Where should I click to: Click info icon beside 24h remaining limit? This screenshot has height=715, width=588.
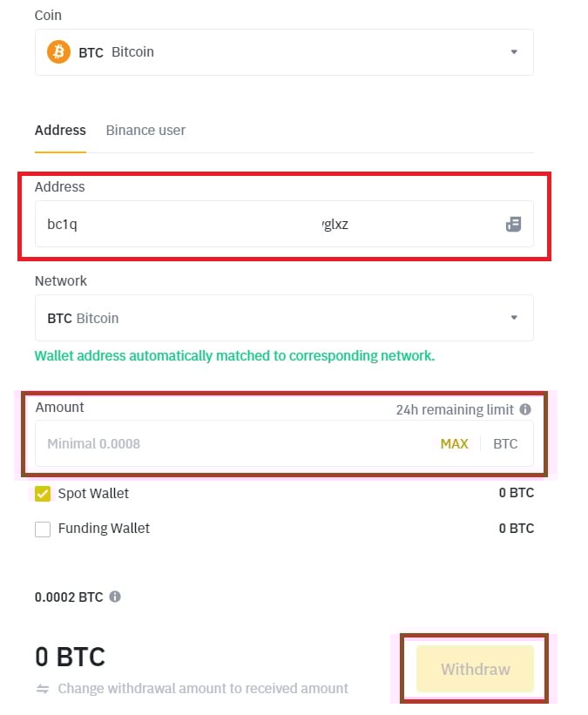(x=525, y=408)
